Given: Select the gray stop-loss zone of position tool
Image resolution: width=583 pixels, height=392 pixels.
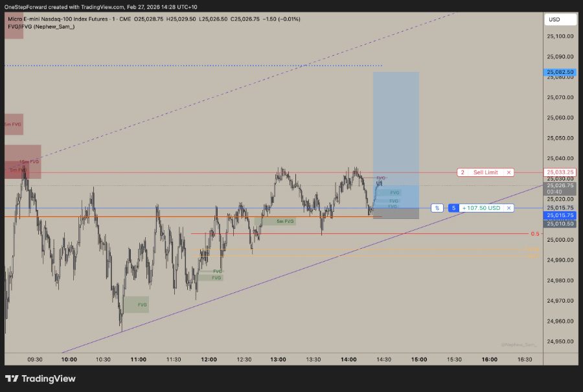Looking at the screenshot, I should point(396,213).
